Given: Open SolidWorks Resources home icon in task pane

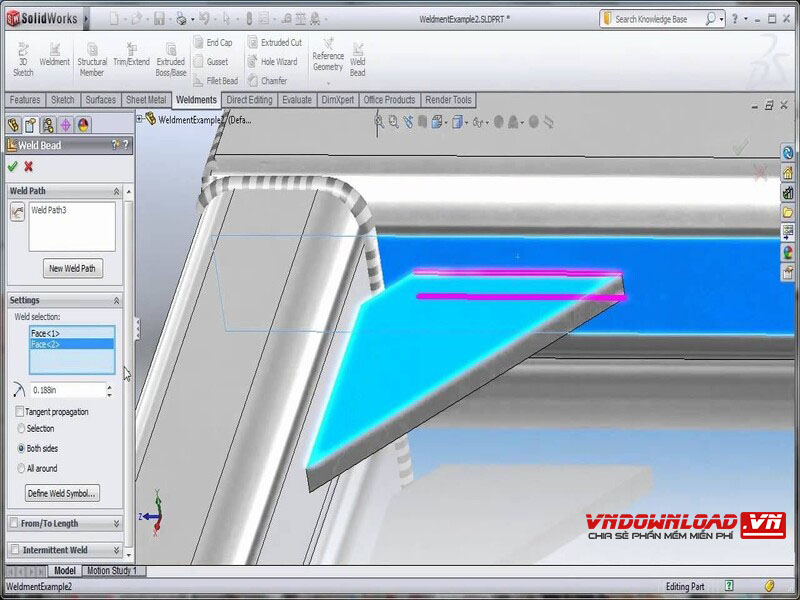Looking at the screenshot, I should (x=788, y=173).
